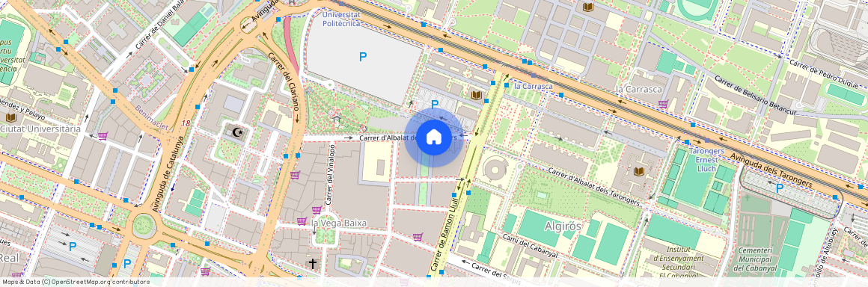Click the mosque crescent icon
This screenshot has height=287, width=868.
click(237, 132)
